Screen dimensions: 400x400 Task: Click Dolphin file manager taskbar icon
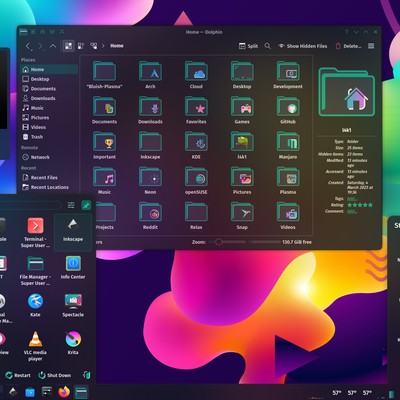pos(81,392)
